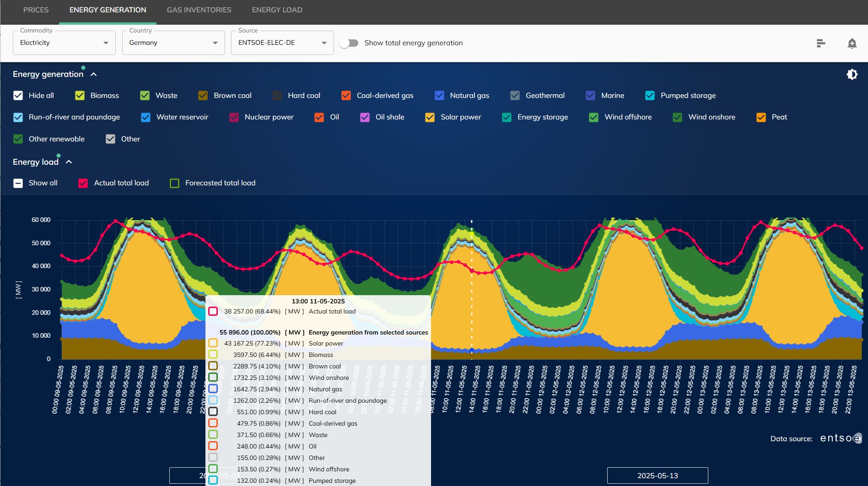
Task: Switch to the GAS INVENTORIES tab
Action: click(x=199, y=10)
